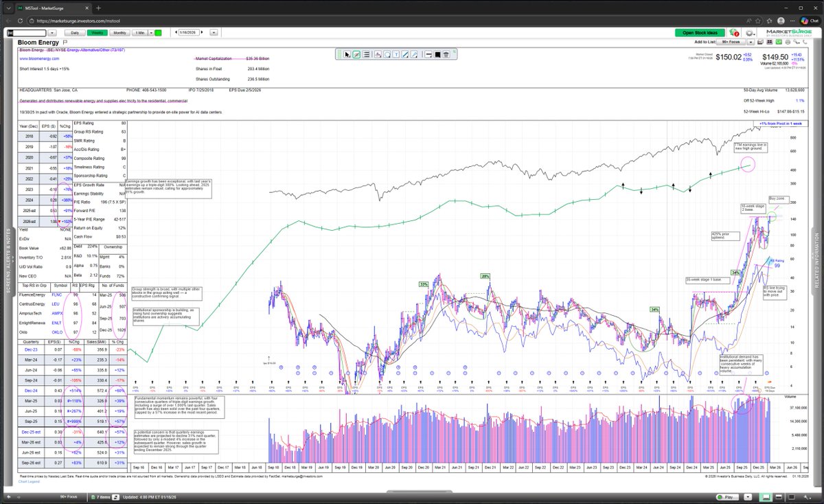Screen dimensions: 824x504
Task: Open the line style list tool
Action: click(x=366, y=54)
